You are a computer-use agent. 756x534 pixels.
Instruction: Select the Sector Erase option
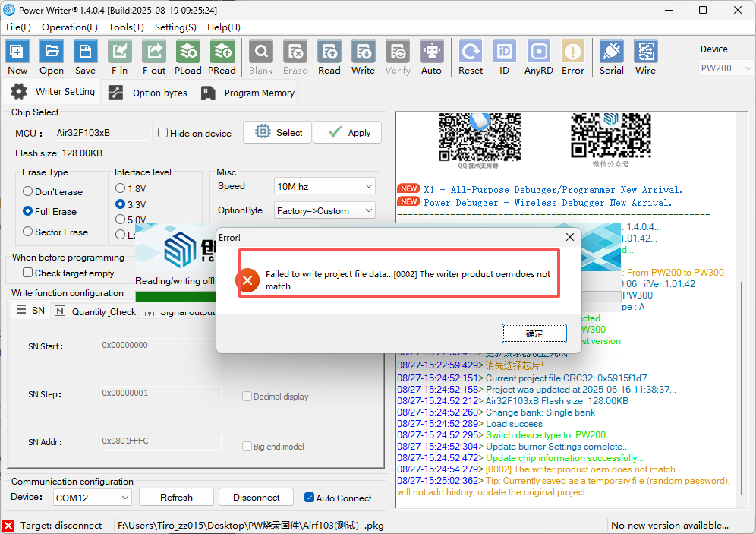point(28,232)
